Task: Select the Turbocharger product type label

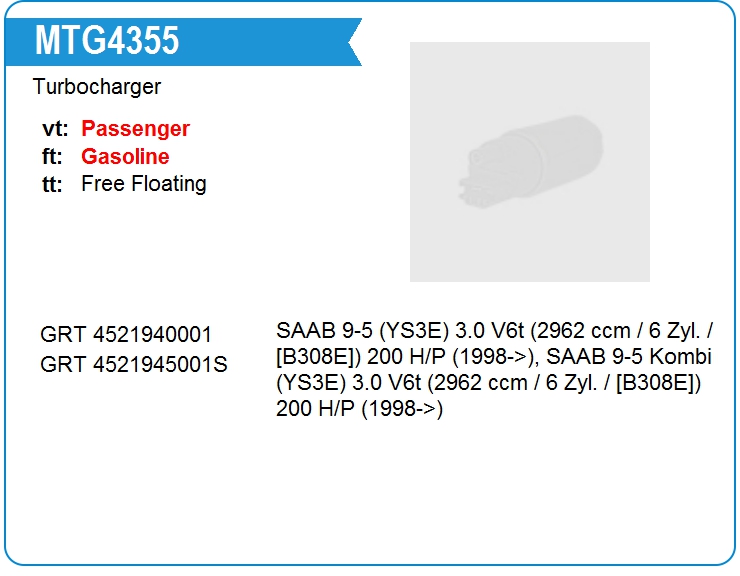Action: click(x=96, y=87)
